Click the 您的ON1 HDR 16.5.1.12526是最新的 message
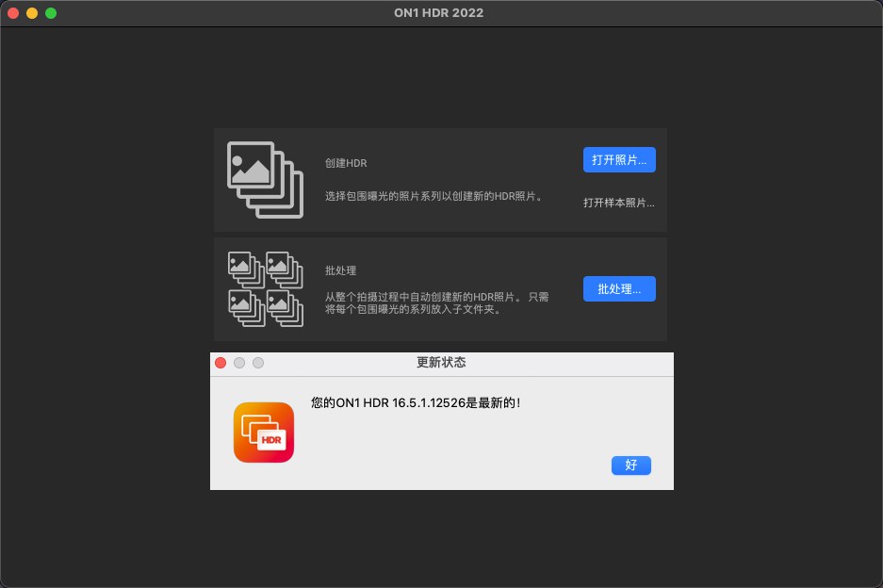883x588 pixels. 416,402
